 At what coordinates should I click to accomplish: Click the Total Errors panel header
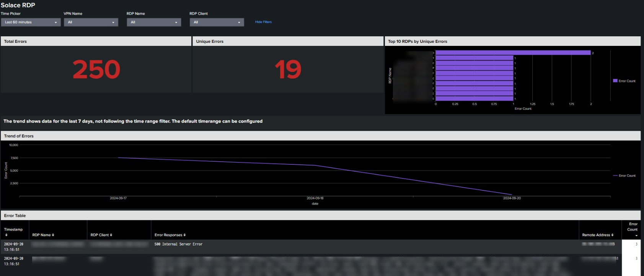point(96,41)
